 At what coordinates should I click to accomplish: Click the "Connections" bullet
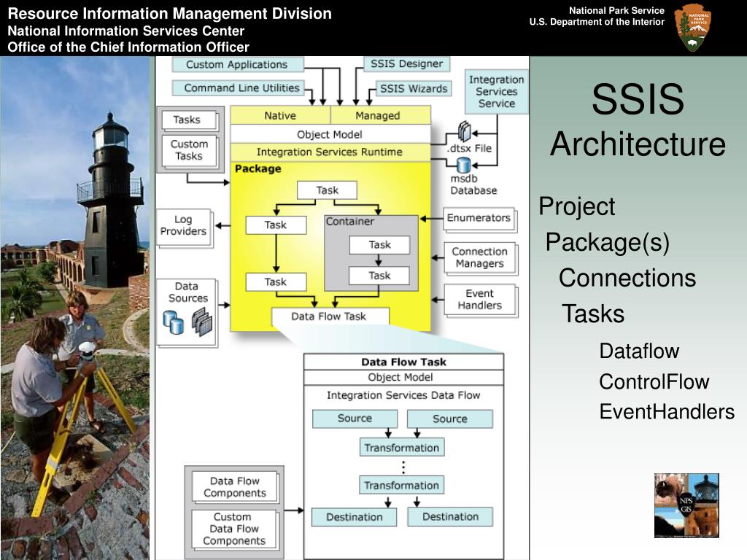[x=627, y=278]
